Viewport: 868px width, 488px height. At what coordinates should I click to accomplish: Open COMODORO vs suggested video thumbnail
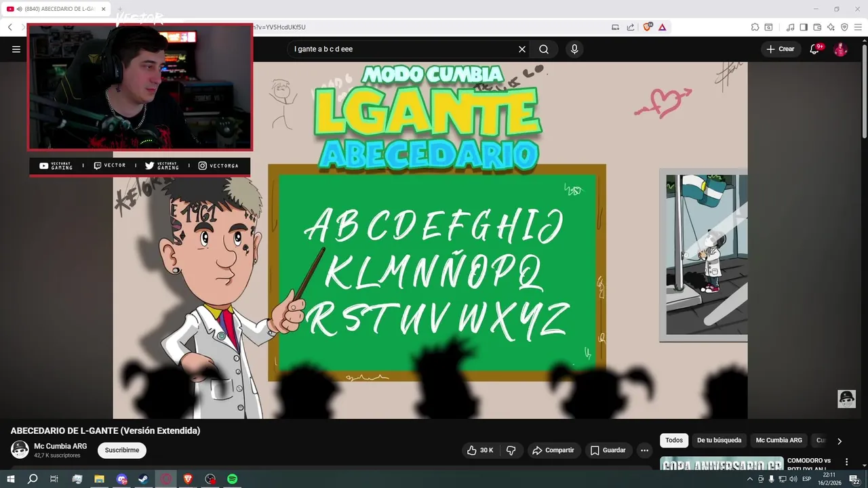click(x=722, y=464)
